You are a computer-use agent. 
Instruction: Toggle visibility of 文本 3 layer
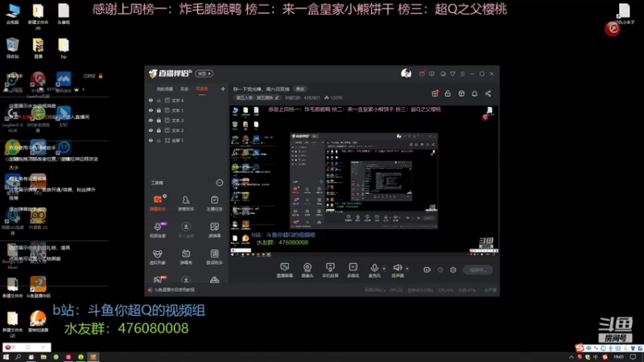click(x=151, y=120)
